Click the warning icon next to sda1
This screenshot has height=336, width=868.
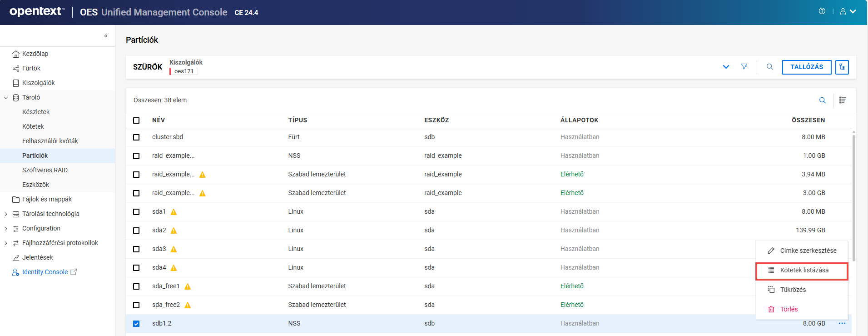(x=174, y=212)
